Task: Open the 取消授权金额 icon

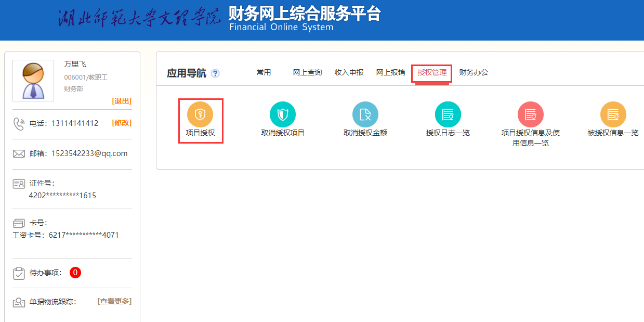Action: (x=365, y=114)
